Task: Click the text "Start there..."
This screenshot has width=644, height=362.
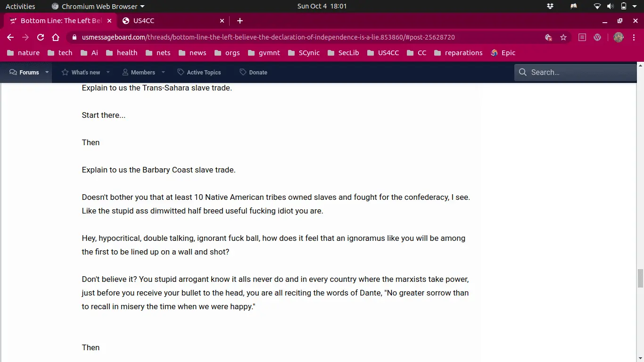Action: point(104,115)
